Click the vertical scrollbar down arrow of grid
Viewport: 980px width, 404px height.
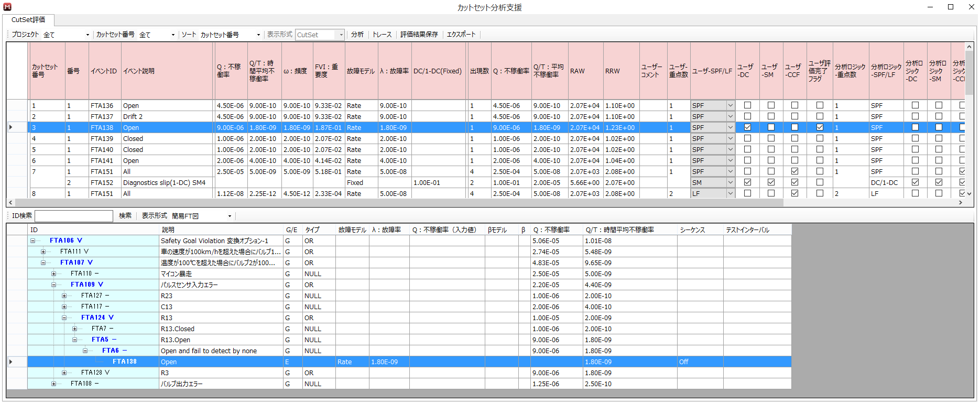(x=969, y=194)
